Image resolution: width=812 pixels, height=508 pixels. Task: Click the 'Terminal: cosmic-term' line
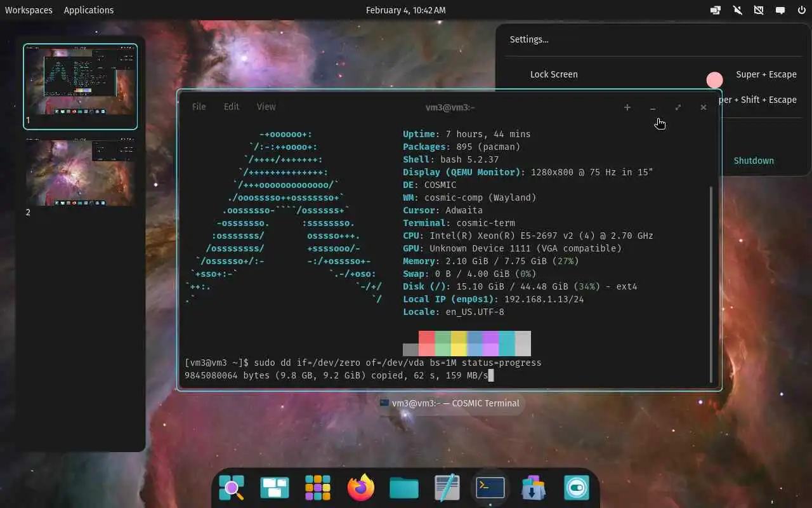(459, 223)
